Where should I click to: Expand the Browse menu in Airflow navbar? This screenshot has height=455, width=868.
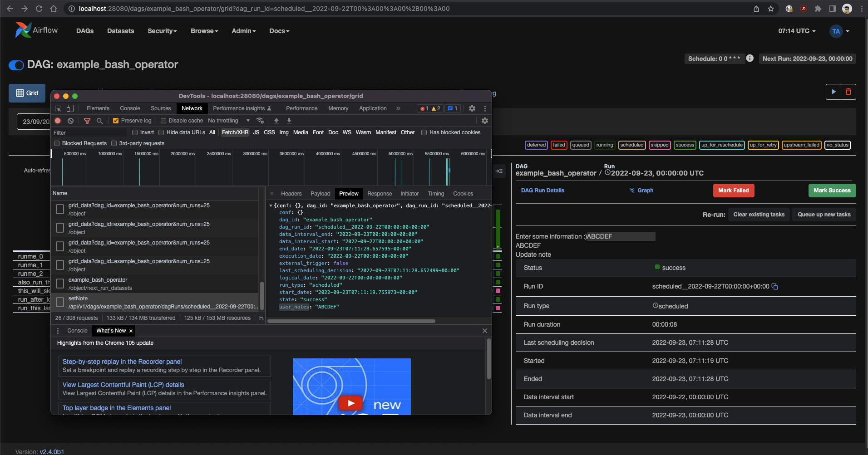204,31
